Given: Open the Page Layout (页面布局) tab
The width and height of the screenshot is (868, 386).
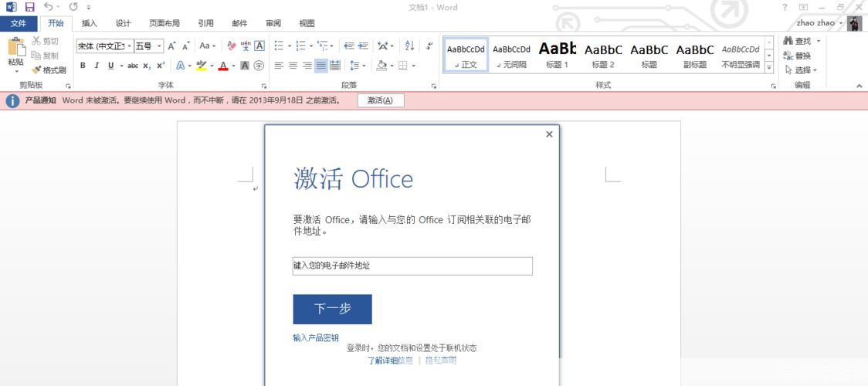Looking at the screenshot, I should (164, 23).
